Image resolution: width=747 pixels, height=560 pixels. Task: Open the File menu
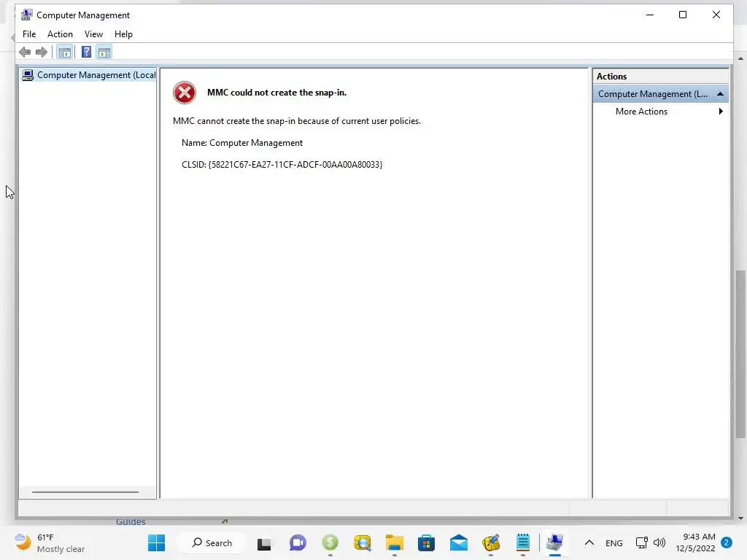coord(29,34)
